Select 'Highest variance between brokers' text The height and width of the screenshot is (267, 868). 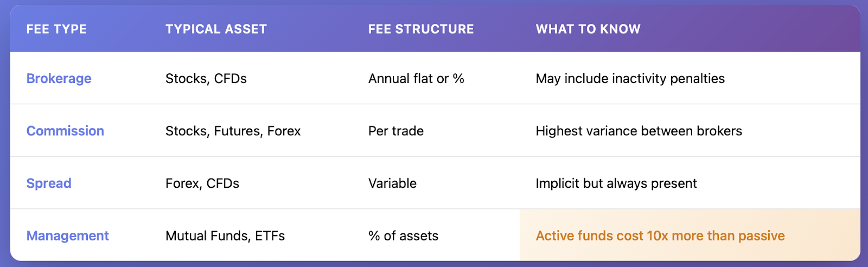click(x=639, y=131)
